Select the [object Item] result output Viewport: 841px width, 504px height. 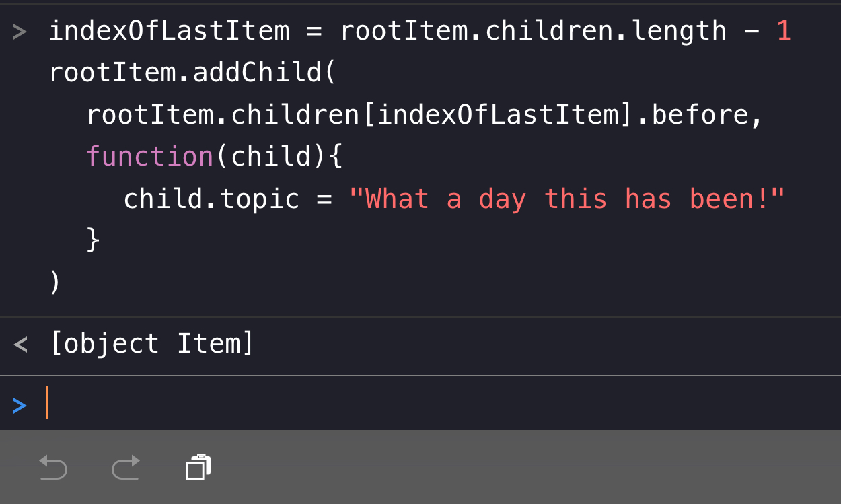[x=152, y=344]
